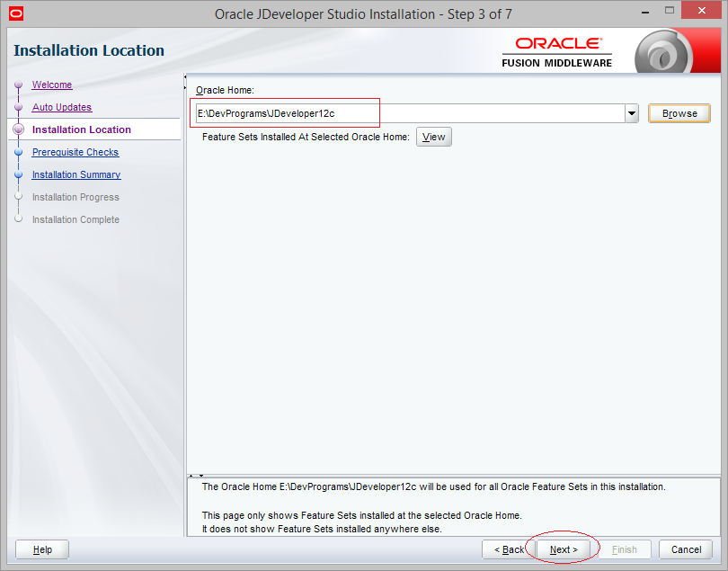Click the Help button
The image size is (728, 571).
point(42,549)
